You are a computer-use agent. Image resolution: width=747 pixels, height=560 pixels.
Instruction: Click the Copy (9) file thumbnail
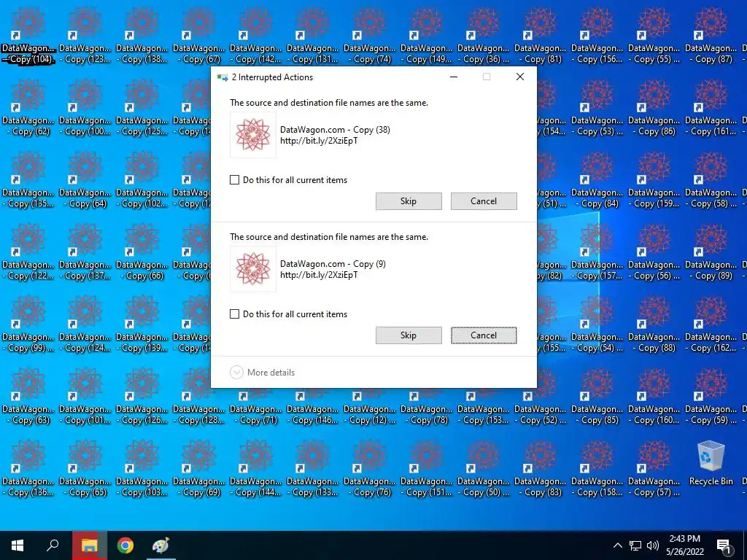253,269
